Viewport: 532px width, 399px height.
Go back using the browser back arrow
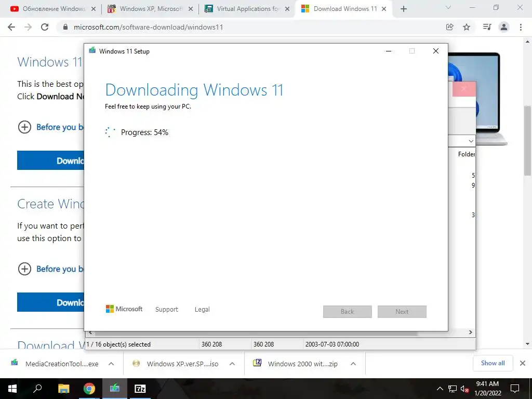(11, 27)
